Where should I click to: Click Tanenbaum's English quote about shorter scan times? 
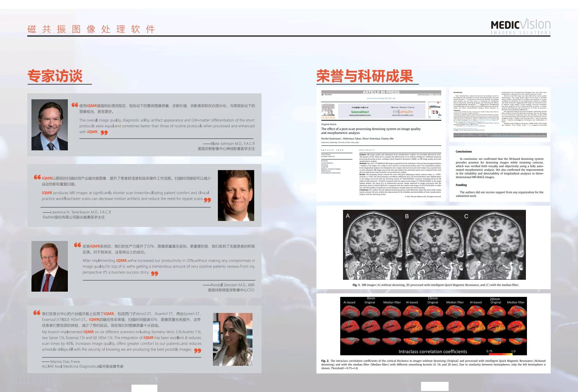click(x=125, y=195)
